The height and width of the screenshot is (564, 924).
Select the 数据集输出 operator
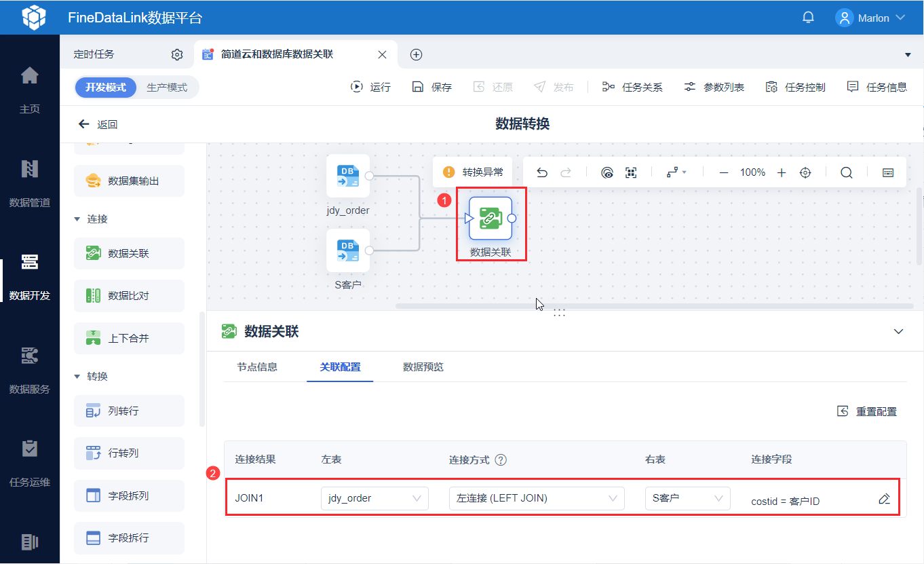pyautogui.click(x=129, y=181)
